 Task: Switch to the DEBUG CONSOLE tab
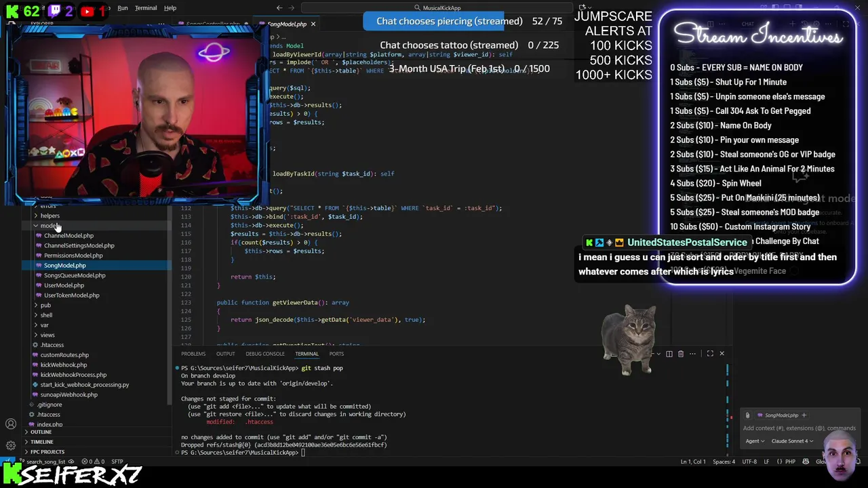265,354
